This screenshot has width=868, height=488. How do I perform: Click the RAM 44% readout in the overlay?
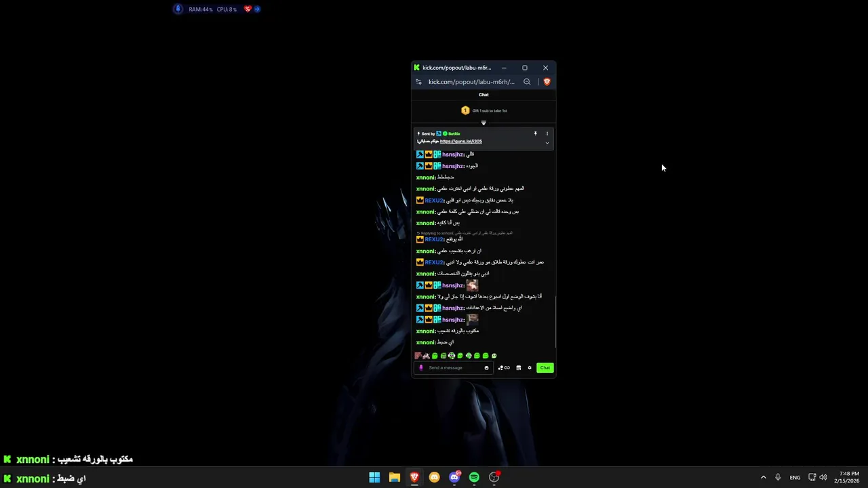(x=201, y=9)
